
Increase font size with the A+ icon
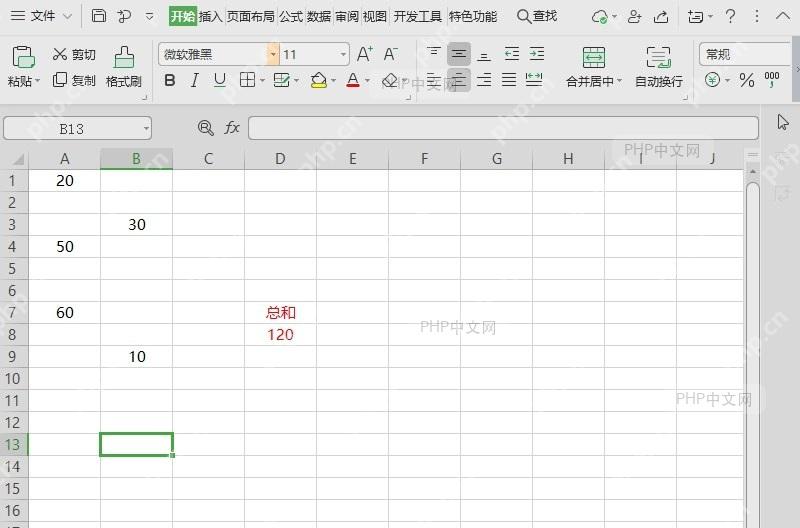[x=364, y=54]
